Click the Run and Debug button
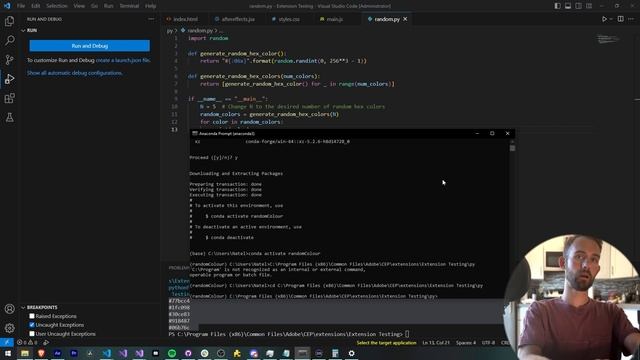 click(89, 46)
